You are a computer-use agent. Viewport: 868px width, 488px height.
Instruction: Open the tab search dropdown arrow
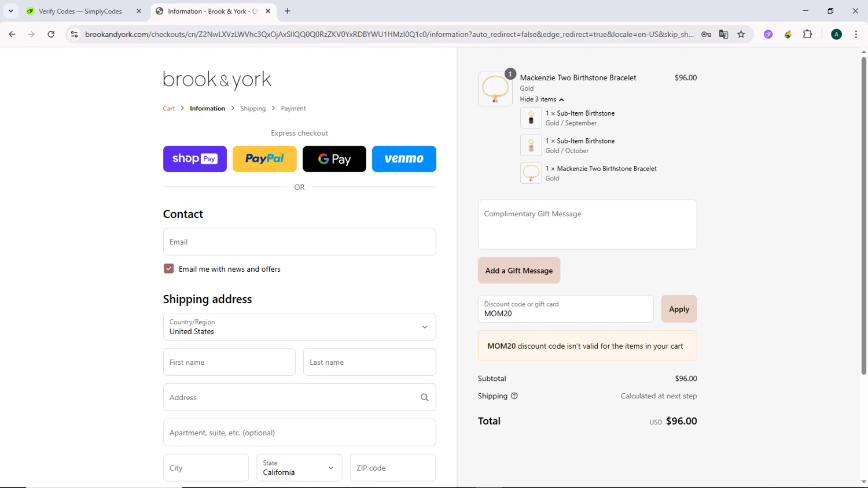[10, 11]
